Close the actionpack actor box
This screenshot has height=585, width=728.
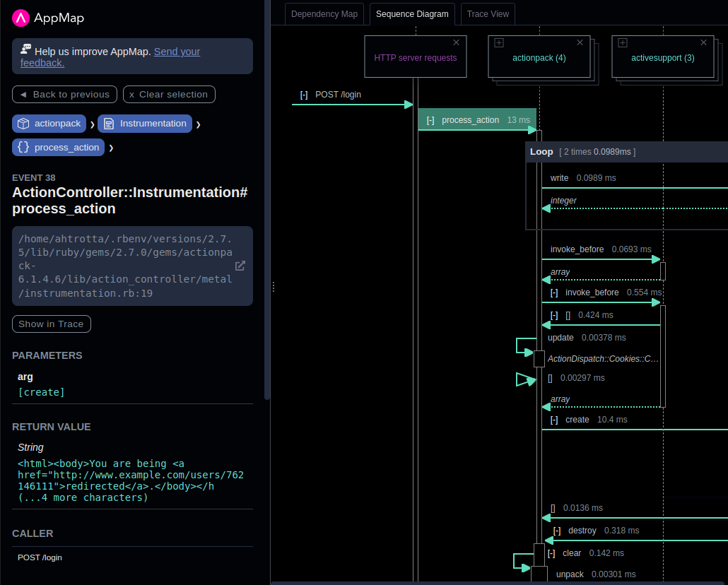580,42
